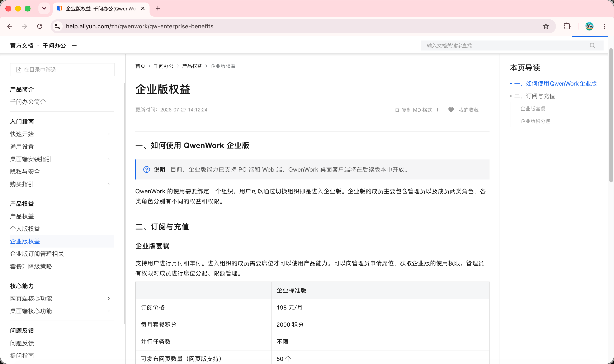The image size is (614, 364).
Task: Click the 千问办公 header title
Action: (x=54, y=46)
